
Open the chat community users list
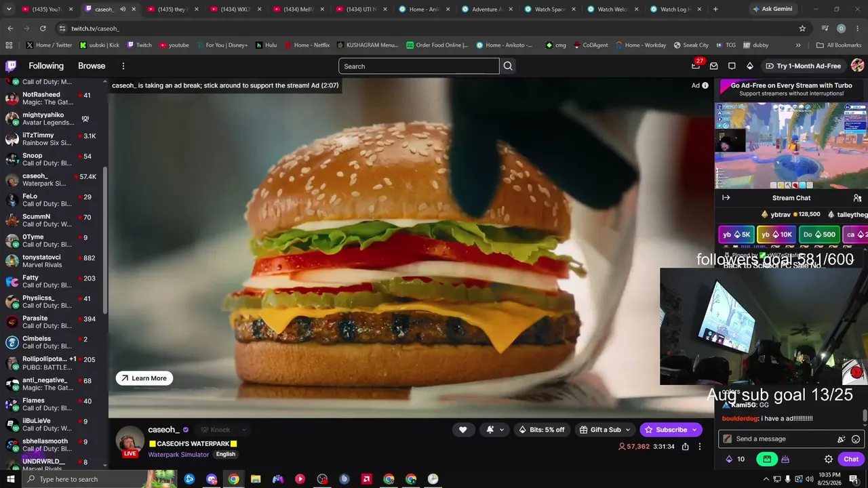pos(857,198)
